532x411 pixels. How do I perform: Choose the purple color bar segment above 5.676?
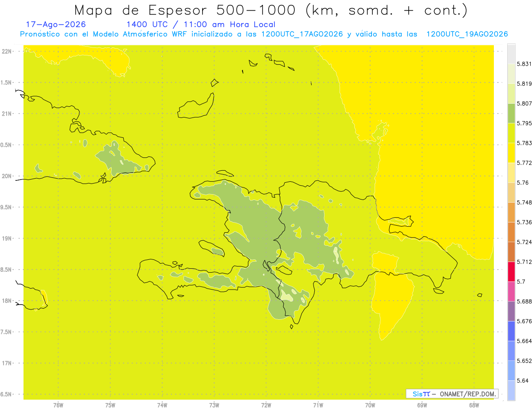[x=511, y=311]
